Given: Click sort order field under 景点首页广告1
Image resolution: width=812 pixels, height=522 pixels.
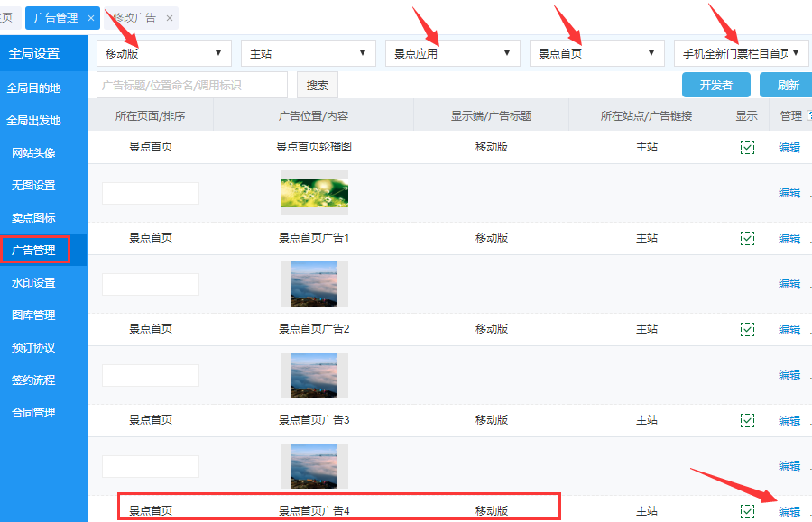Looking at the screenshot, I should (x=151, y=284).
